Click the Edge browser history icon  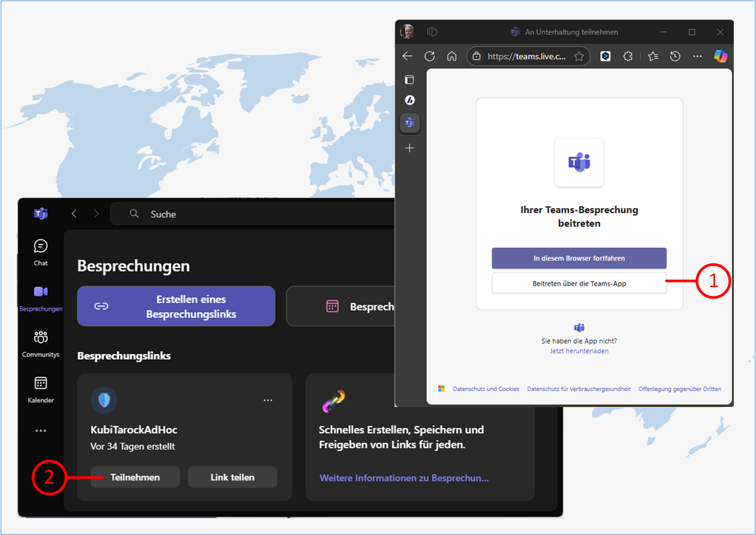675,57
